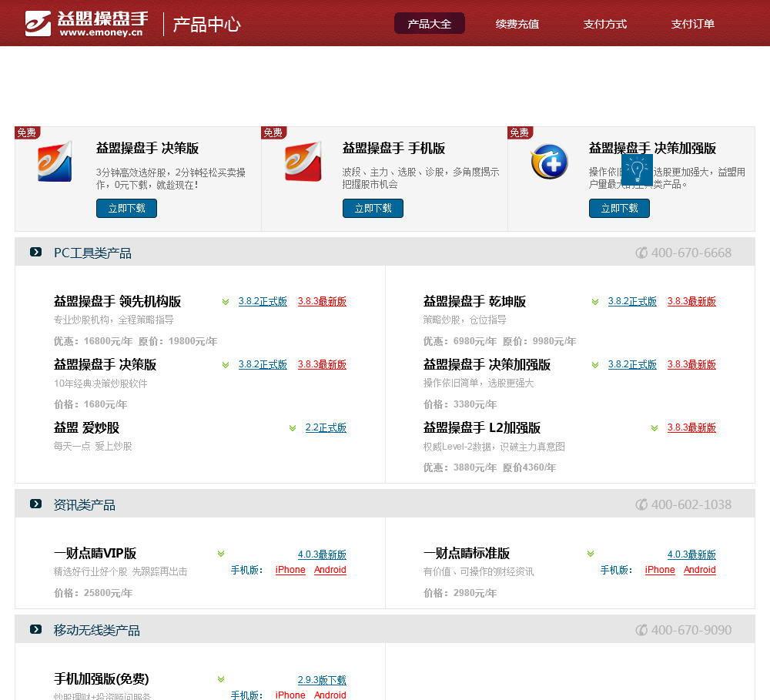
Task: Open the 产品大全 nav tab
Action: [430, 24]
